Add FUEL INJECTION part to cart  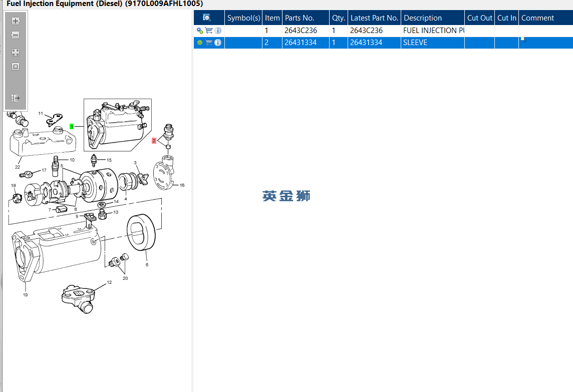[x=209, y=31]
